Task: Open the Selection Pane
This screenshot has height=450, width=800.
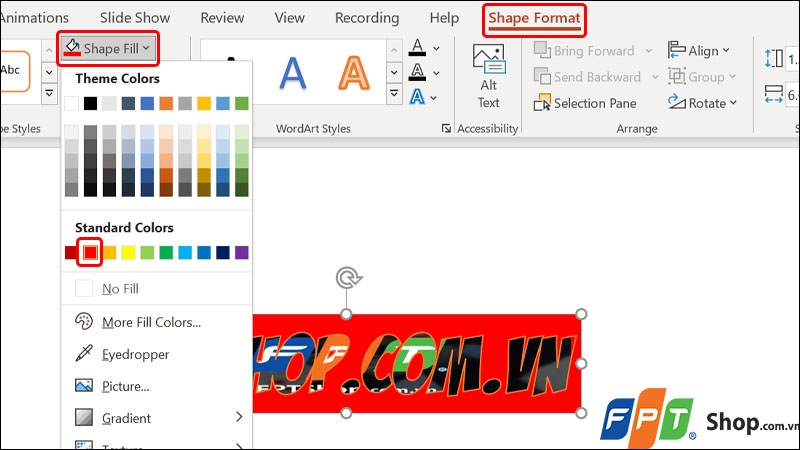Action: [585, 103]
